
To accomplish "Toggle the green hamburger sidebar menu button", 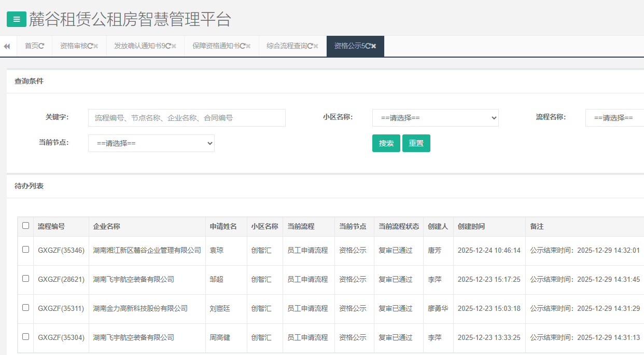I will 17,20.
